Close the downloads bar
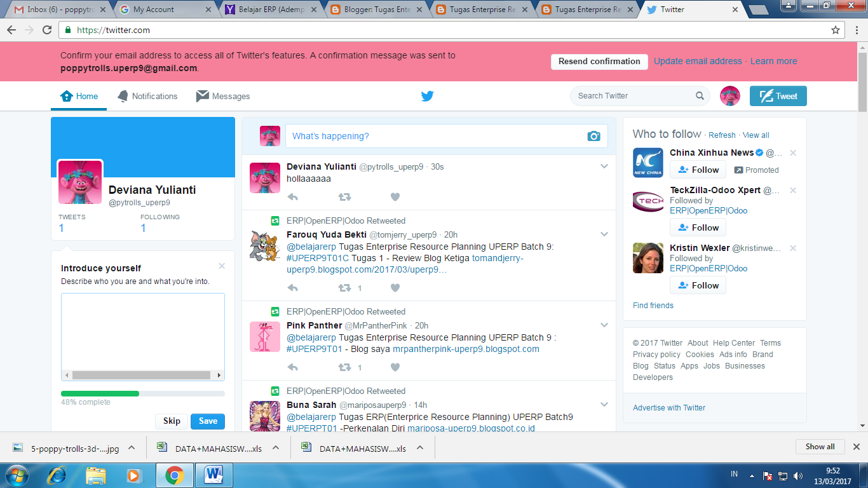Image resolution: width=868 pixels, height=488 pixels. [856, 447]
